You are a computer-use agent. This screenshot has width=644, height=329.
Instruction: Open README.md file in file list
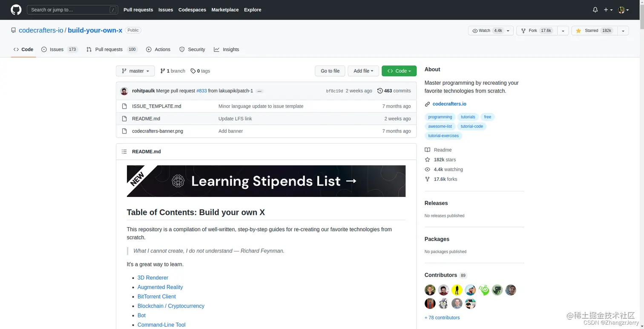[x=146, y=118]
